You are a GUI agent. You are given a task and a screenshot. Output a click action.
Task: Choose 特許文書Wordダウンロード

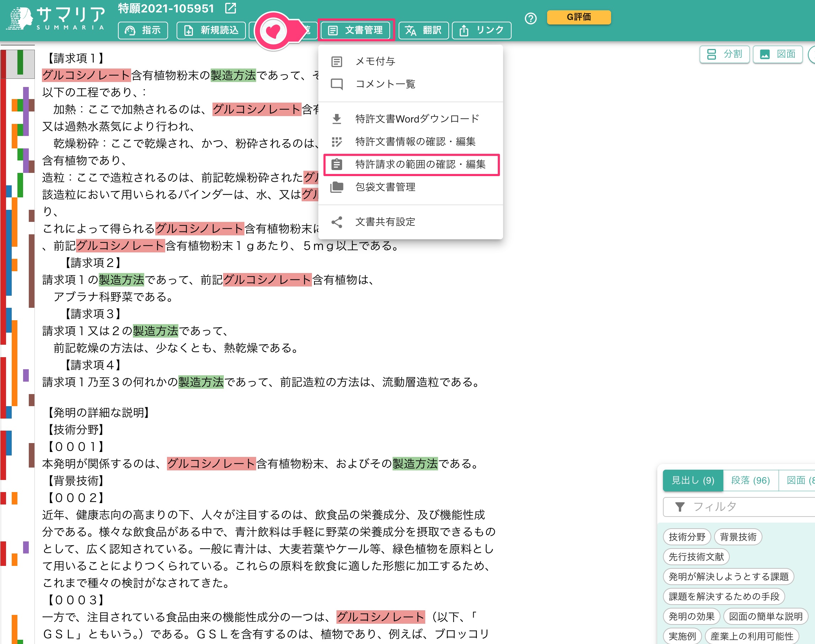(x=410, y=119)
